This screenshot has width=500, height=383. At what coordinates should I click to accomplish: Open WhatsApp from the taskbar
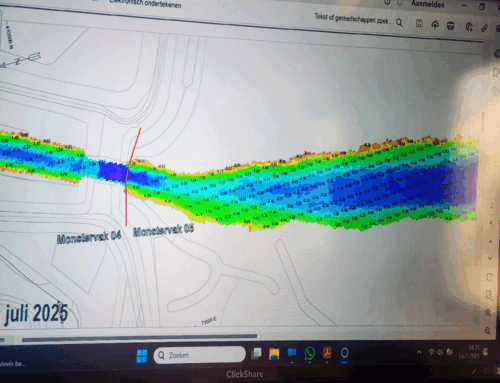309,353
